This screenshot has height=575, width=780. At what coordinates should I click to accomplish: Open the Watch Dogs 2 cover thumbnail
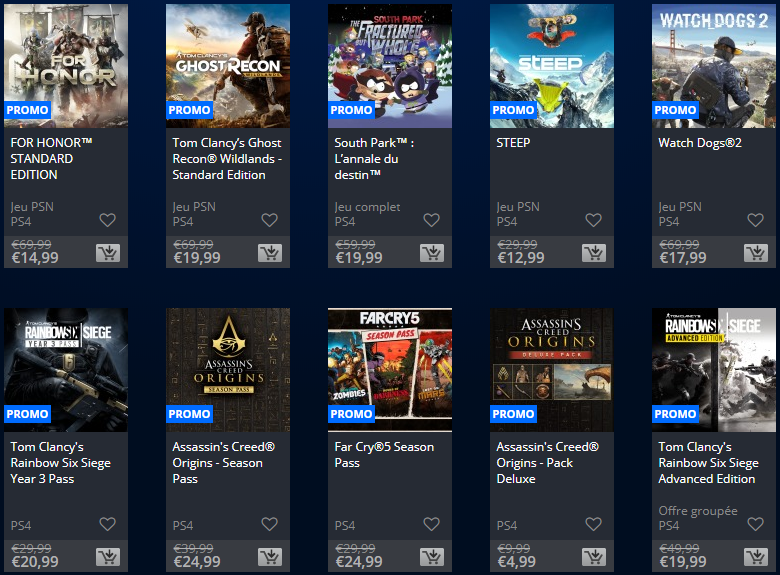714,66
